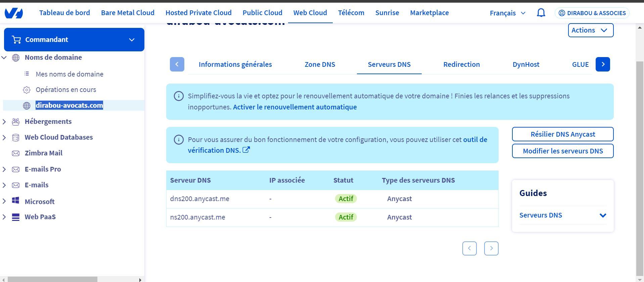Switch to the Zone DNS tab

click(x=320, y=64)
